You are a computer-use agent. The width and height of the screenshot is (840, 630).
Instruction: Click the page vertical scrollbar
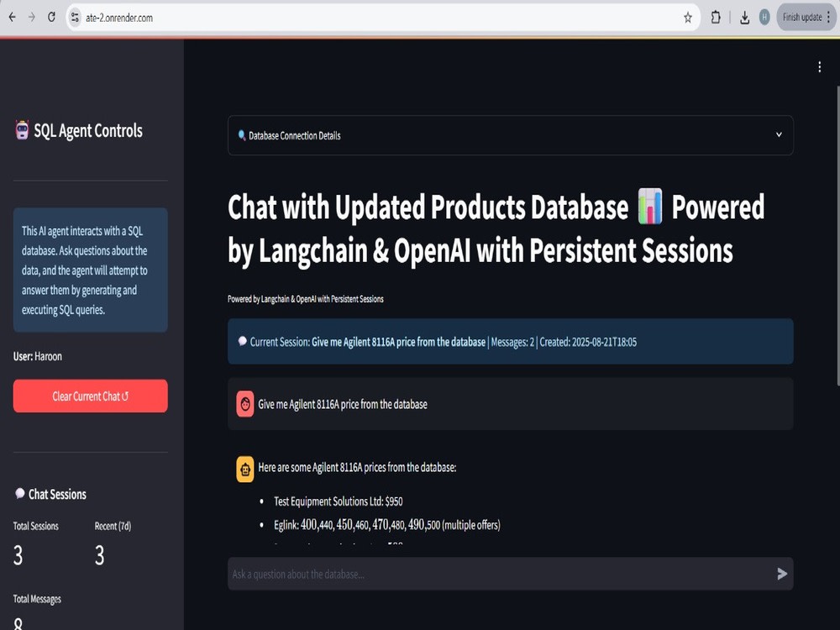[837, 236]
